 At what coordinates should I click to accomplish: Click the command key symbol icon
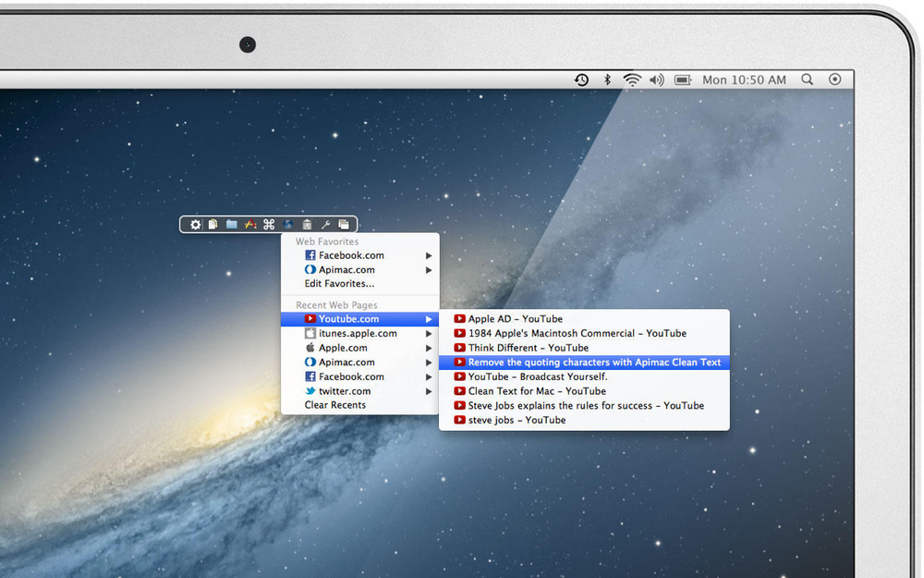269,225
